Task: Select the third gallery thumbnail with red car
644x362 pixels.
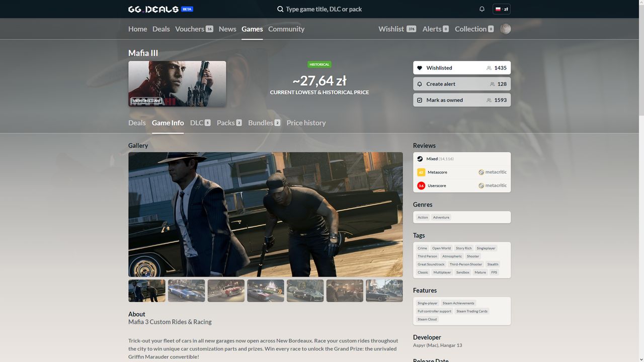Action: point(226,291)
